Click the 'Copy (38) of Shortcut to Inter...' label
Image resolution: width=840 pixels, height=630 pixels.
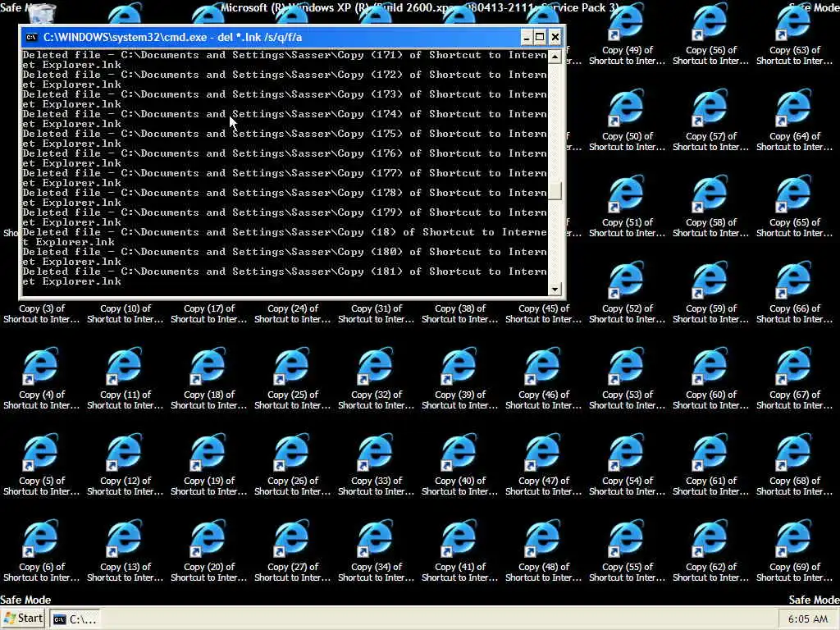pos(459,314)
